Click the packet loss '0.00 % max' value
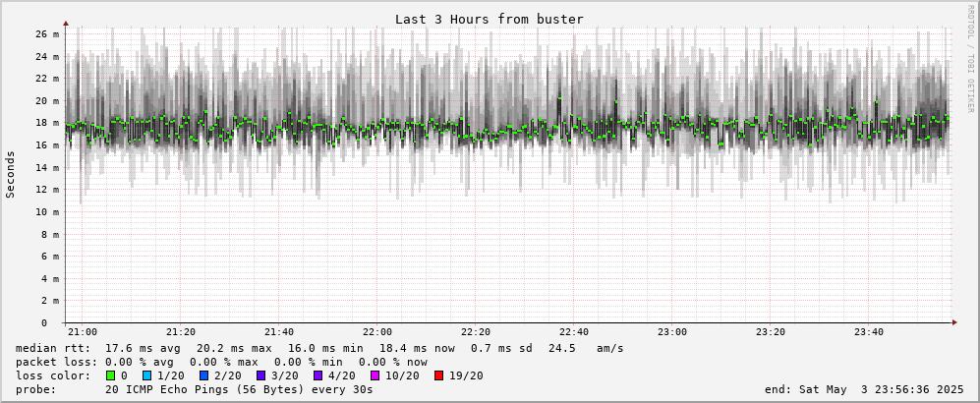This screenshot has width=980, height=403. tap(227, 362)
